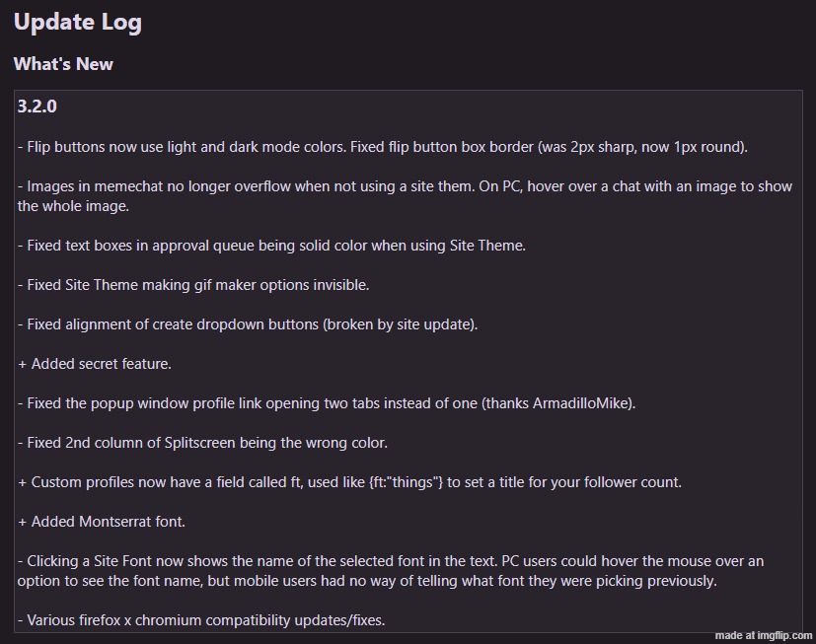Click the approval queue text boxes fix entry

point(271,246)
